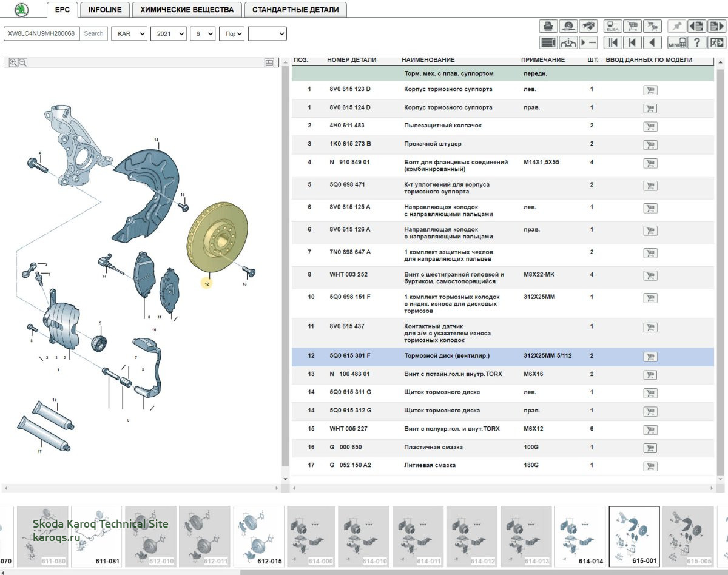Open the 2021 model year dropdown
The height and width of the screenshot is (575, 728).
tap(168, 34)
